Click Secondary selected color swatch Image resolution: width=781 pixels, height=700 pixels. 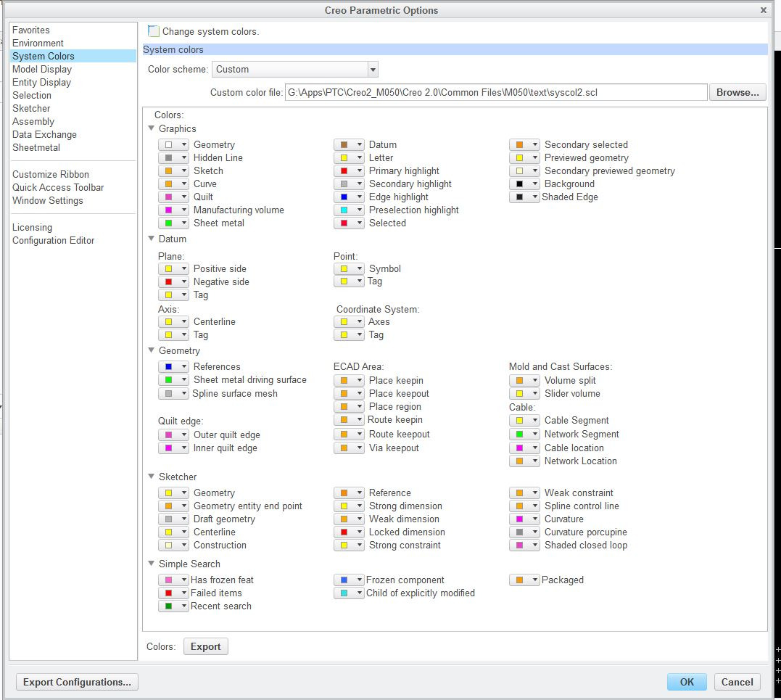tap(519, 144)
